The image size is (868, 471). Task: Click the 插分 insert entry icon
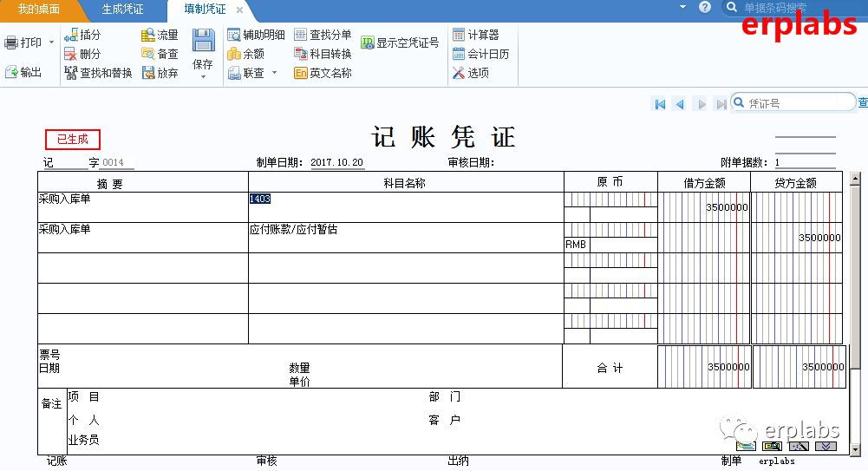click(71, 35)
